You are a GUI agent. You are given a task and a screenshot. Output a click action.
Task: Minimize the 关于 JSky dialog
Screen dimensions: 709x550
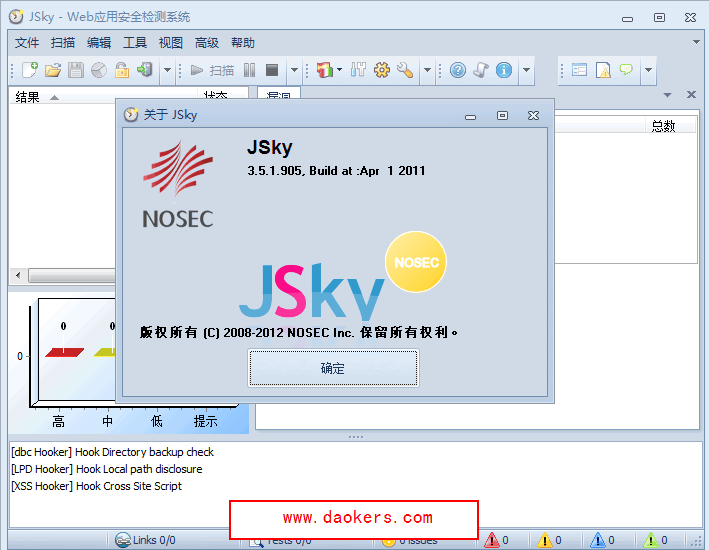[x=471, y=117]
